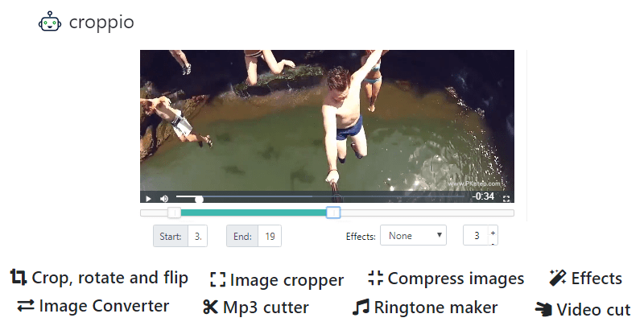This screenshot has height=322, width=644.
Task: Click the video playback progress knob
Action: pyautogui.click(x=199, y=200)
